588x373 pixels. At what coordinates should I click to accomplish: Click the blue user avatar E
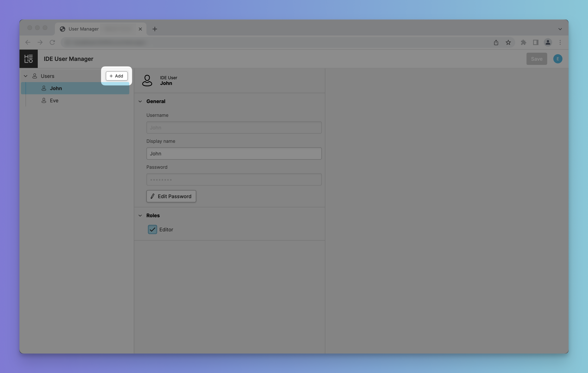(x=557, y=59)
